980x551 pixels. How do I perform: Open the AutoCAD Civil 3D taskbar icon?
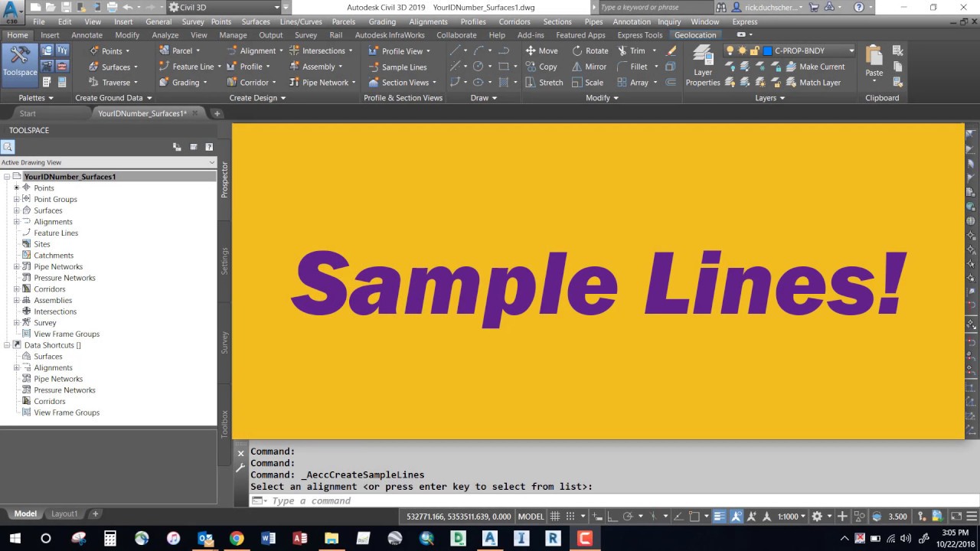coord(489,538)
